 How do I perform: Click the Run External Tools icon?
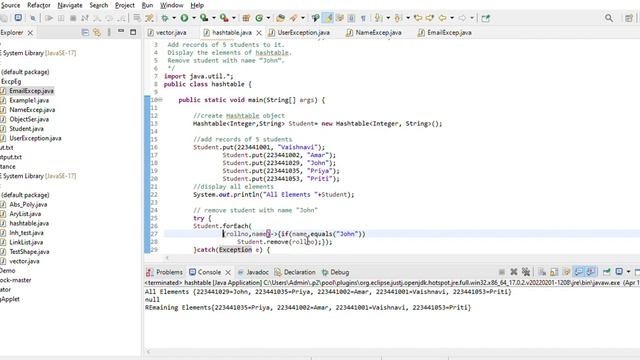224,18
